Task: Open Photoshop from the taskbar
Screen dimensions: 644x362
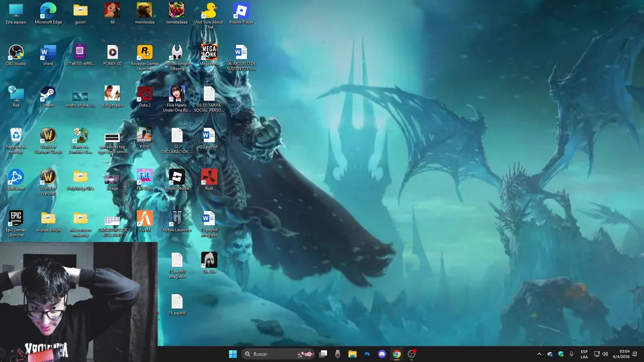Action: [x=367, y=354]
